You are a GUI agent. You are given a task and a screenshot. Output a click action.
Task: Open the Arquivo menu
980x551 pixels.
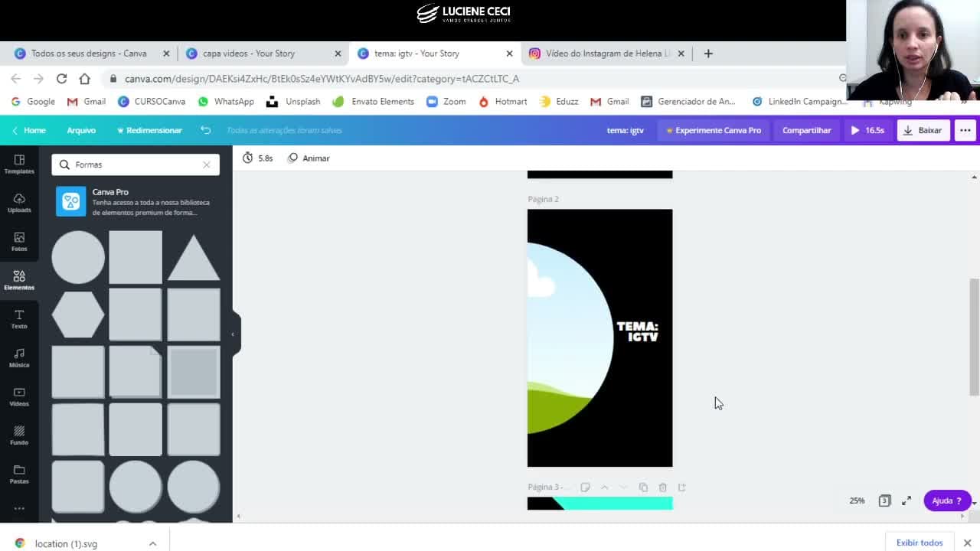(81, 130)
